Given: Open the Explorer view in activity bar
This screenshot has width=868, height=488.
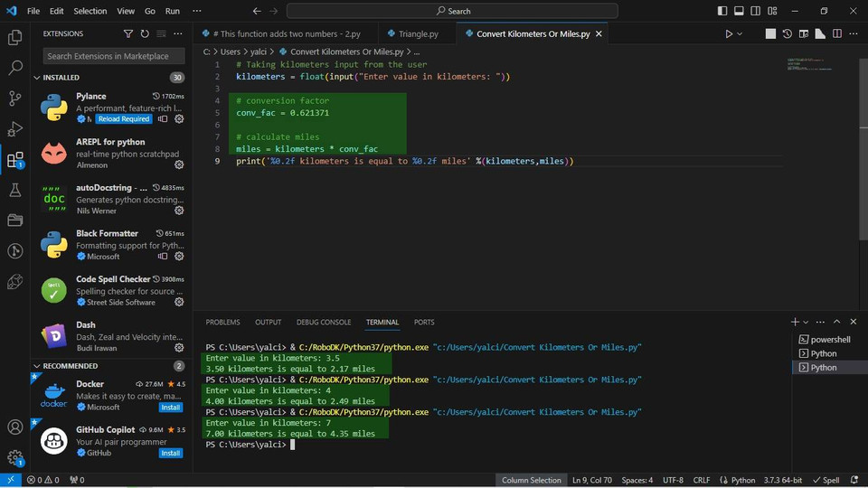Looking at the screenshot, I should click(15, 38).
